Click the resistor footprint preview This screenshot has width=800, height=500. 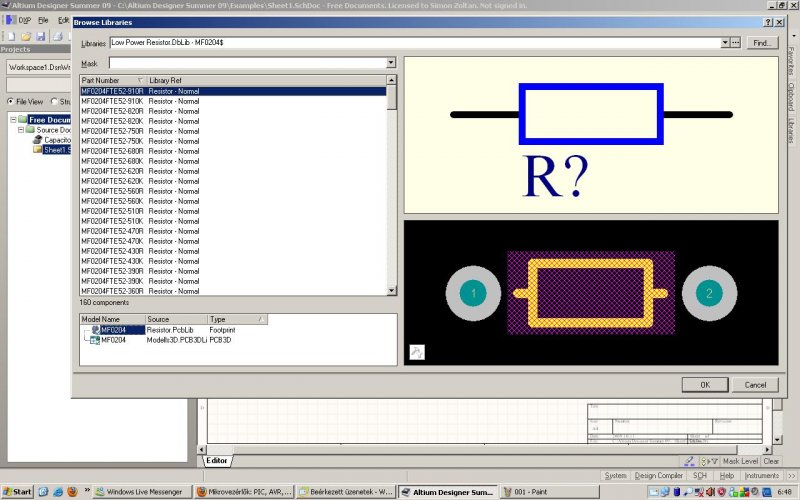[591, 293]
